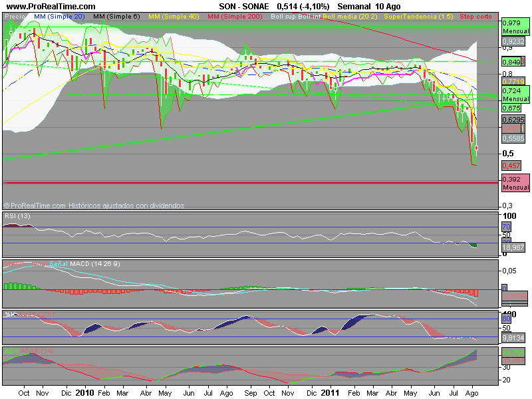The height and width of the screenshot is (399, 532).
Task: Select the red '0,457' price tag
Action: [511, 166]
